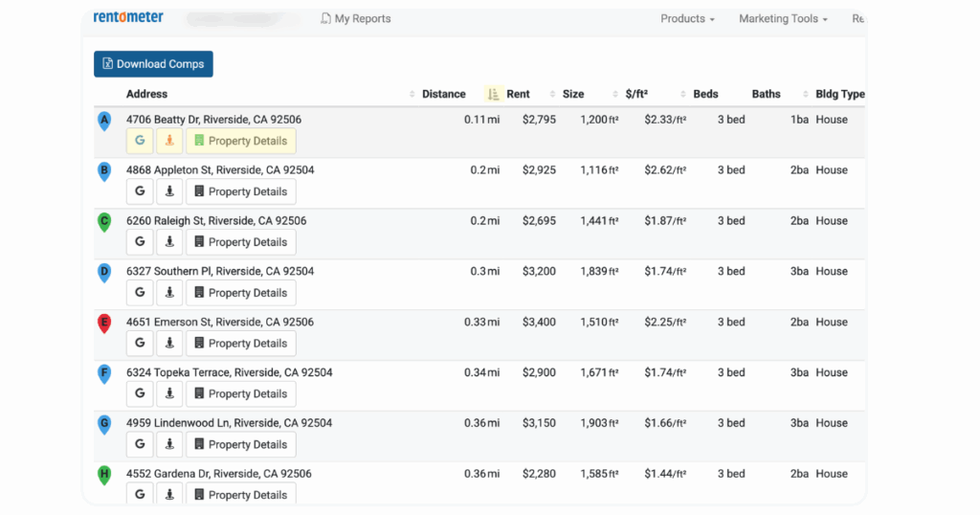Sort by the Address column header
This screenshot has height=515, width=980.
pos(146,94)
